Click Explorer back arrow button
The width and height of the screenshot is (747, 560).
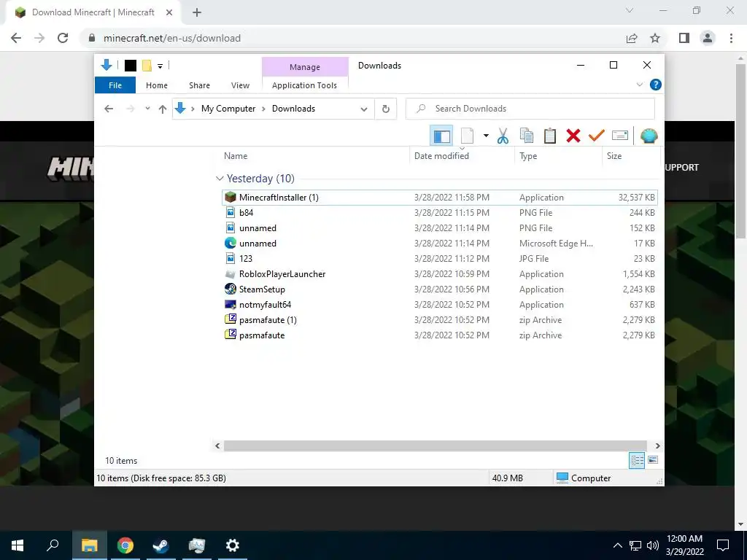[x=109, y=109]
